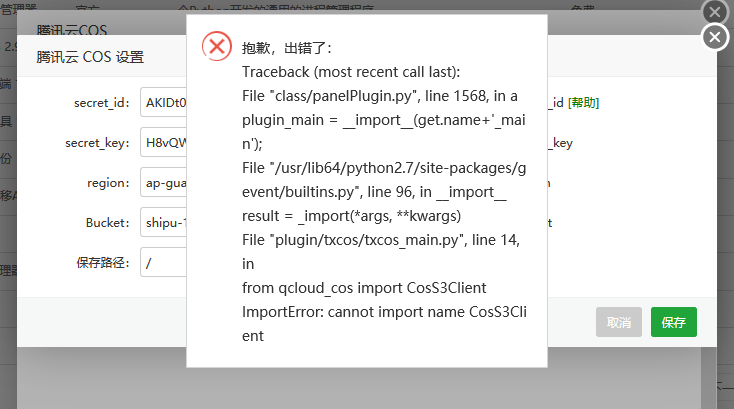The image size is (734, 409).
Task: Click the gray 取消 button
Action: [x=618, y=322]
